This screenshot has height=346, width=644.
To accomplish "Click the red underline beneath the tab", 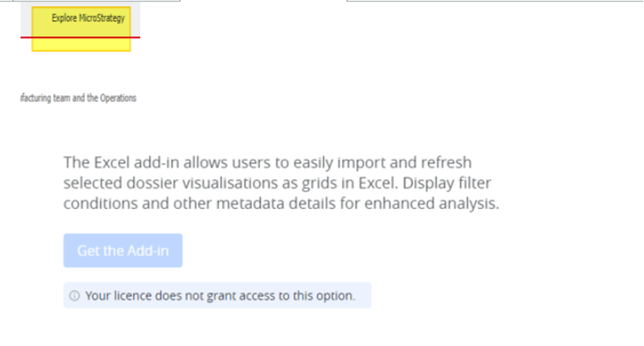I will (x=80, y=37).
